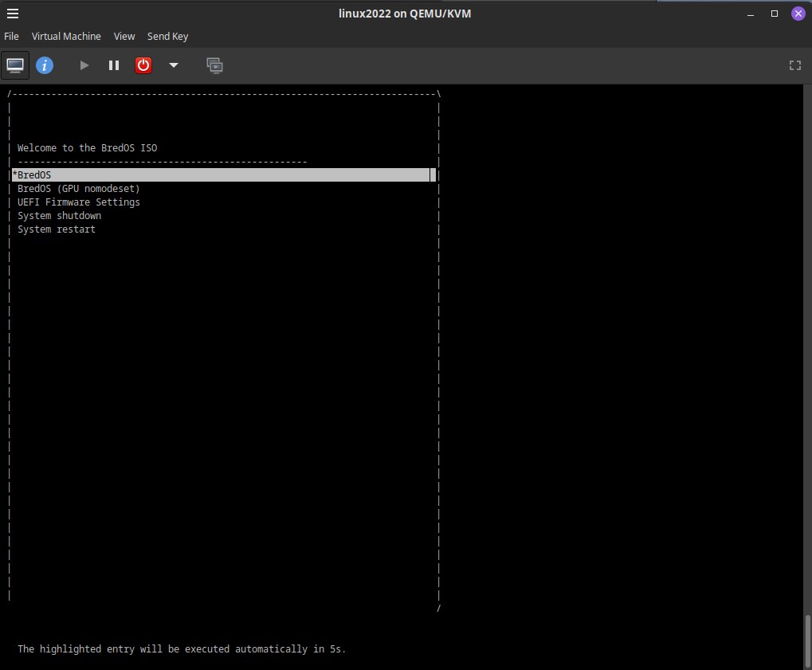Show virtual hardware details info
Screen dimensions: 812x670
pos(45,65)
